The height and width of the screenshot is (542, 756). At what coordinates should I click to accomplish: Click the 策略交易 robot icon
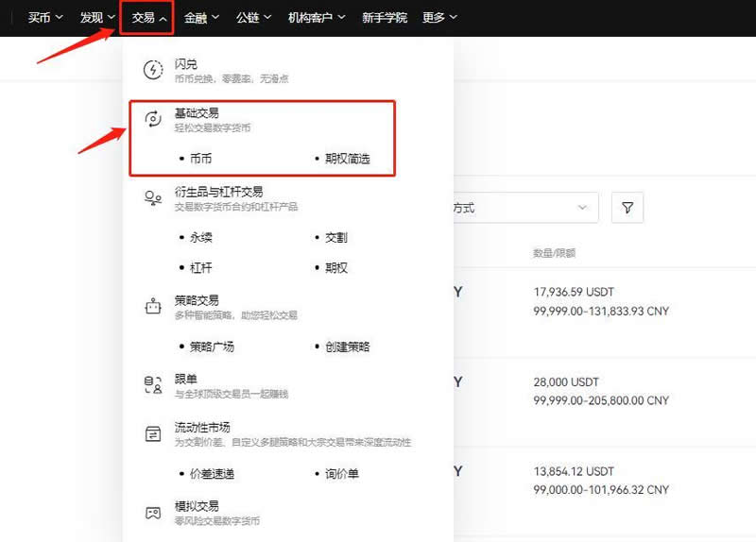[152, 307]
